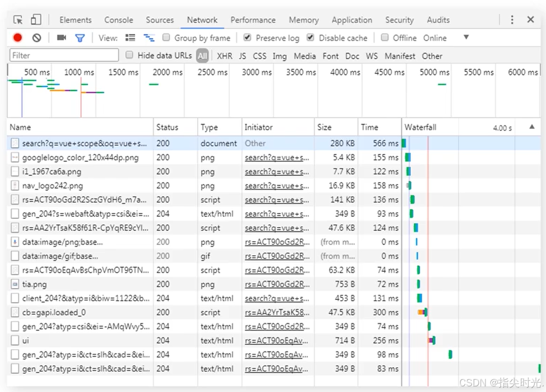Click file icon of nav_logo242.png row
The image size is (546, 392).
(15, 186)
